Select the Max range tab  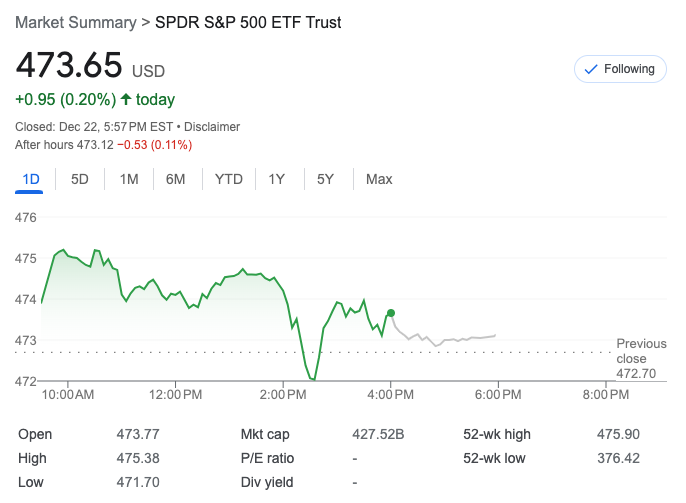pos(379,179)
